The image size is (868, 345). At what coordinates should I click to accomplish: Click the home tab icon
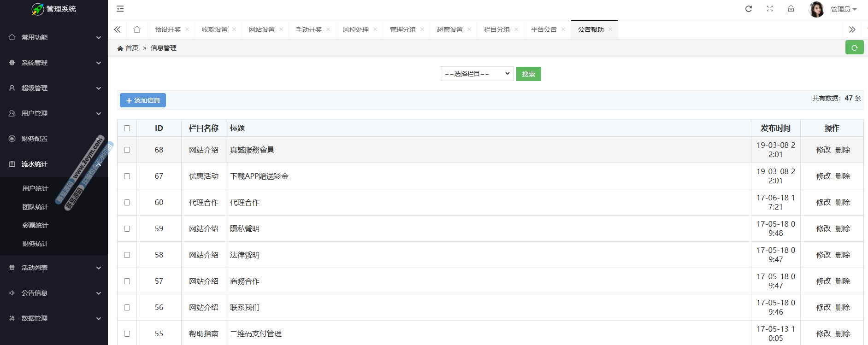(137, 29)
